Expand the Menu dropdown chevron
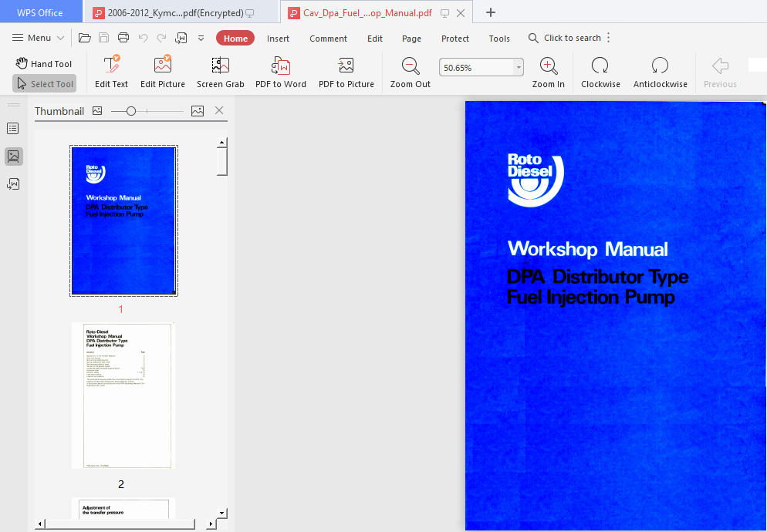Image resolution: width=767 pixels, height=532 pixels. click(x=60, y=38)
